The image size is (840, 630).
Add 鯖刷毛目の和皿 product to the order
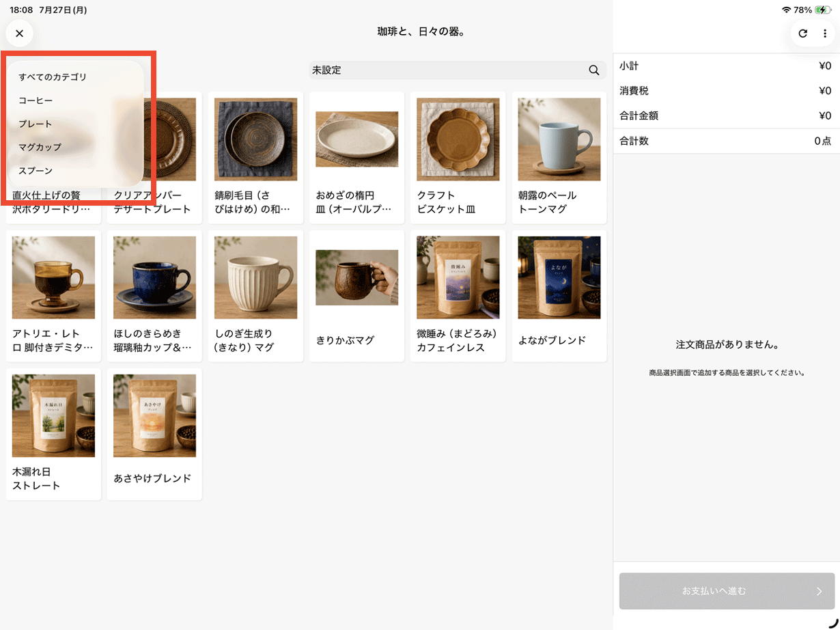pyautogui.click(x=255, y=157)
